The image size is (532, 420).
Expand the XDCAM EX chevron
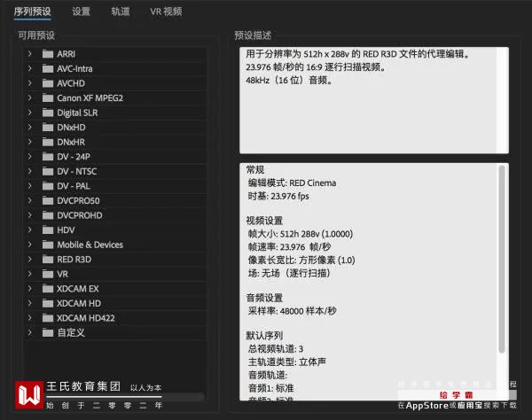click(x=30, y=288)
